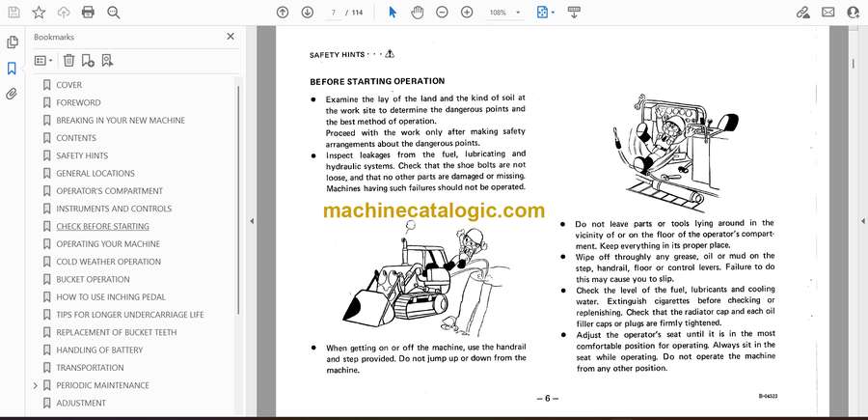Open INSTRUMENTS AND CONTROLS bookmark
Viewport: 868px width, 420px height.
click(x=114, y=209)
